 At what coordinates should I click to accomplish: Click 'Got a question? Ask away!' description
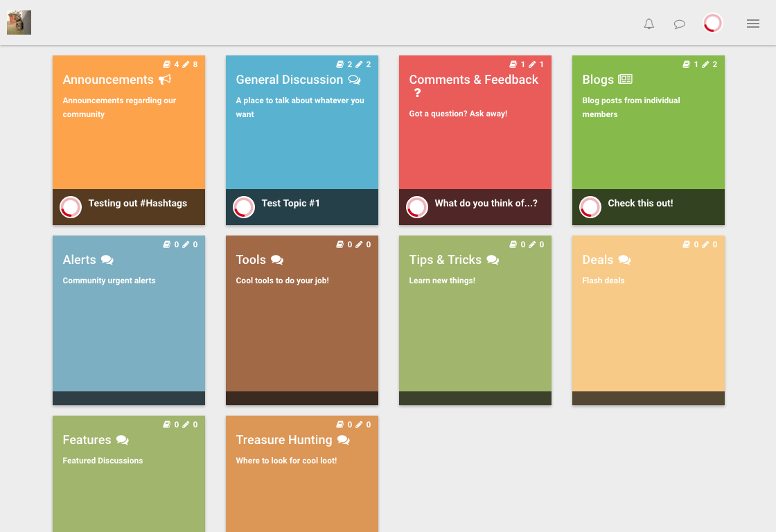458,114
